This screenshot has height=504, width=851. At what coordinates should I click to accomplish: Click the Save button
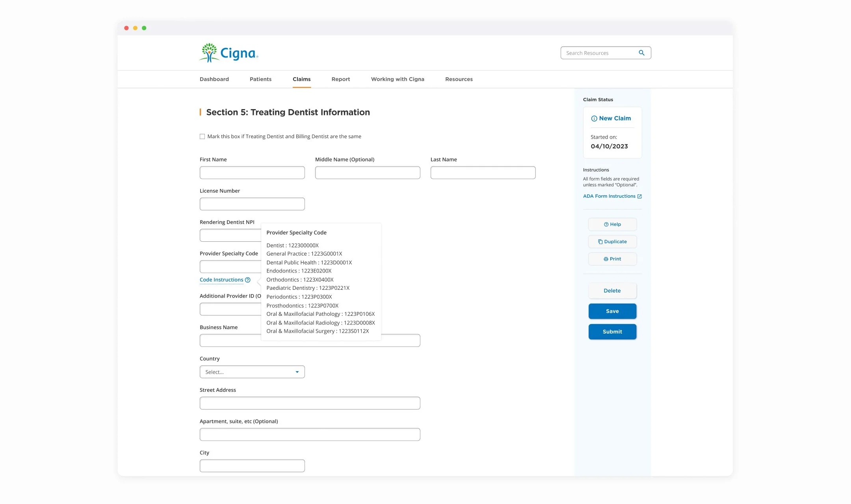612,311
